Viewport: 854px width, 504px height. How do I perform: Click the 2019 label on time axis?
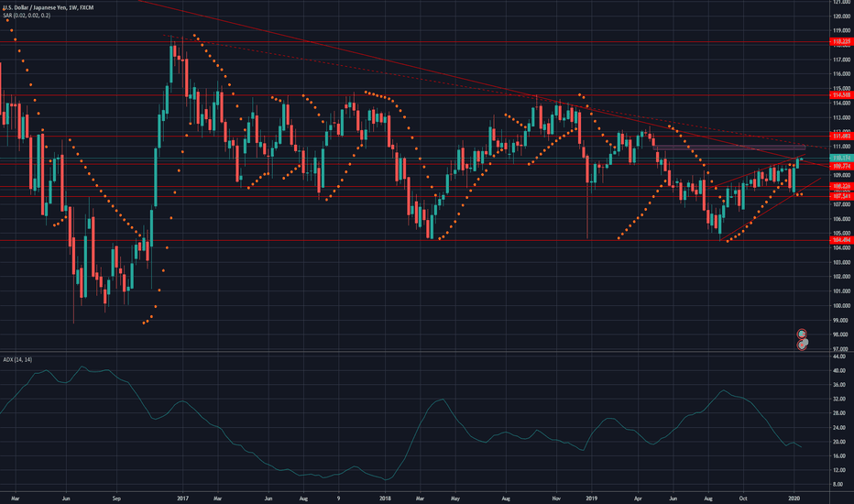coord(590,498)
